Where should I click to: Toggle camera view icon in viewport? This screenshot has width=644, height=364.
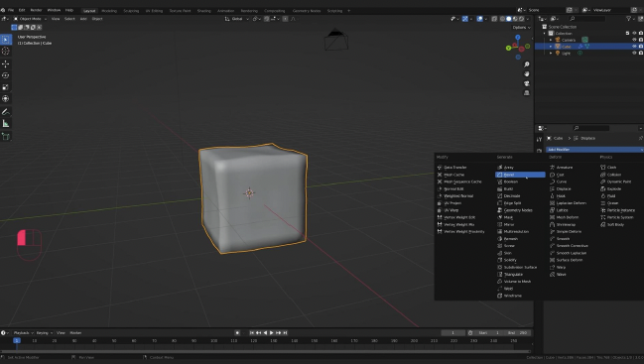tap(527, 83)
